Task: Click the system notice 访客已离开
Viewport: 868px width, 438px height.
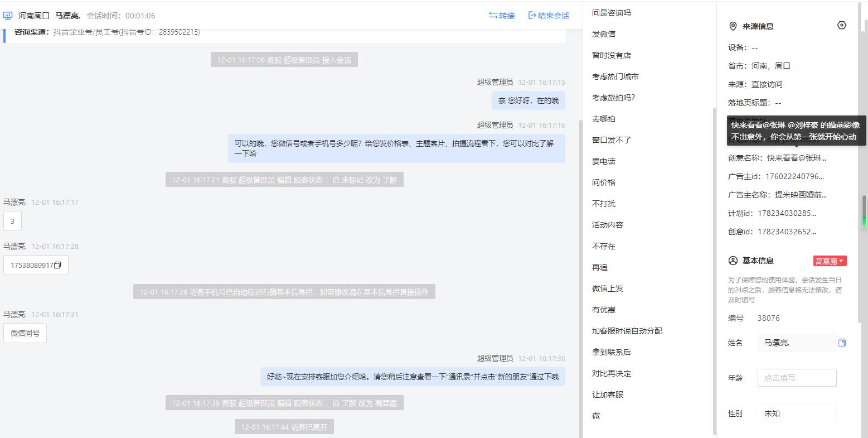Action: point(284,427)
